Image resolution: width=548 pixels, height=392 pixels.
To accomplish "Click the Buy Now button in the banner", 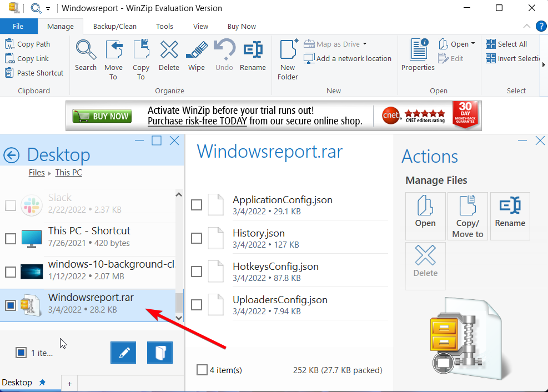I will click(102, 115).
